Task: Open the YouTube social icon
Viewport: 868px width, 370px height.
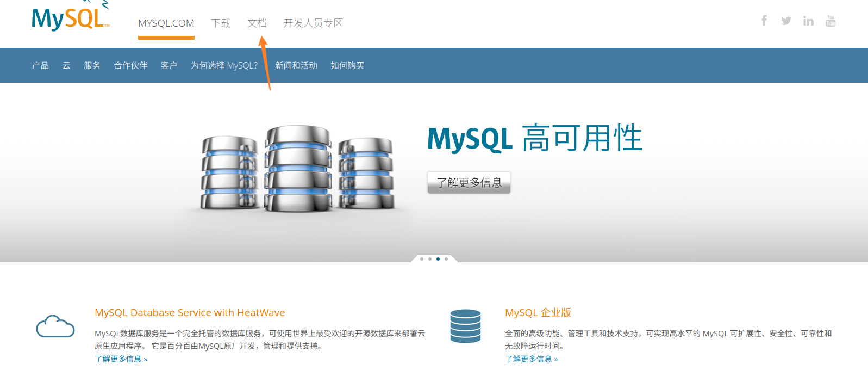Action: [830, 21]
